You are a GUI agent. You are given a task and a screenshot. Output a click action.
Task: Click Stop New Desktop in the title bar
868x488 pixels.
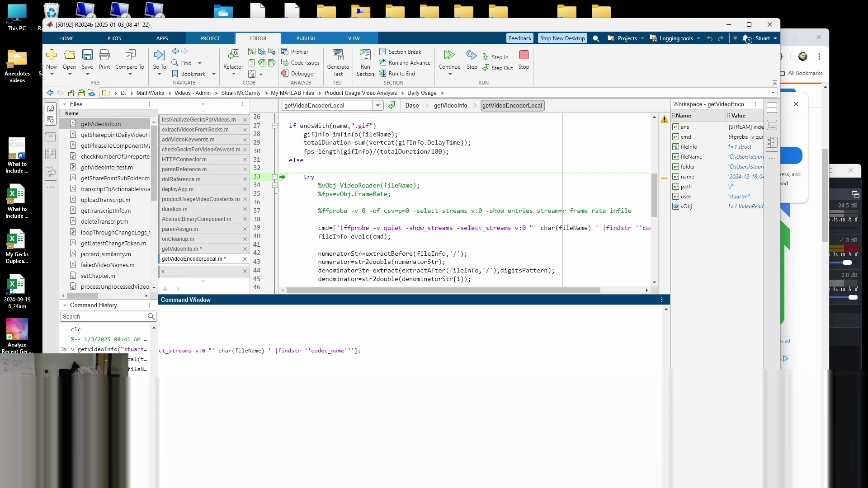[x=562, y=38]
